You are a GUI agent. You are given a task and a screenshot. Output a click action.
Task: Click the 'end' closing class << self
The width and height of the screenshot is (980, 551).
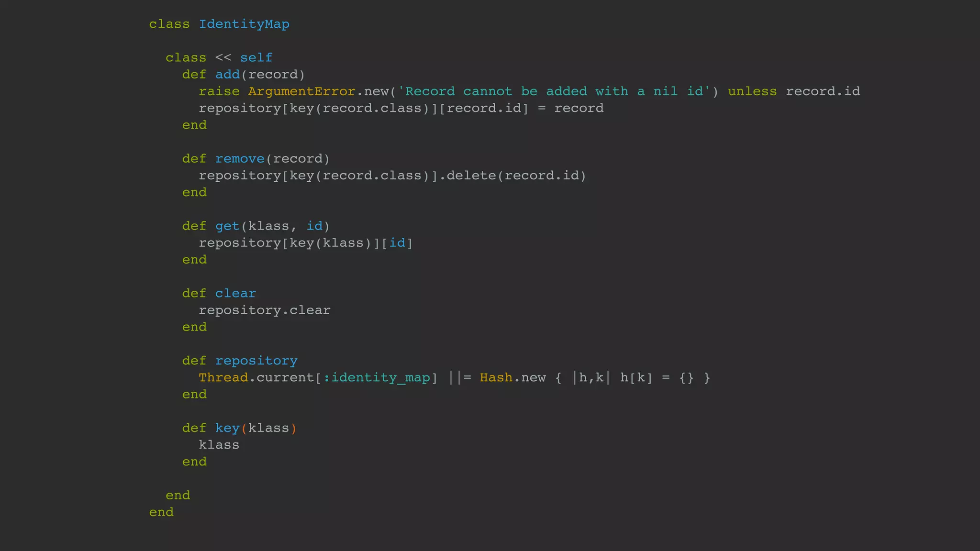click(x=178, y=496)
